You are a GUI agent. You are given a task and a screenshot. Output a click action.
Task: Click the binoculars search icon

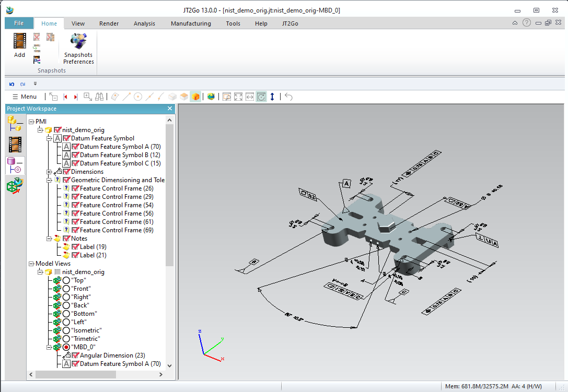[99, 97]
